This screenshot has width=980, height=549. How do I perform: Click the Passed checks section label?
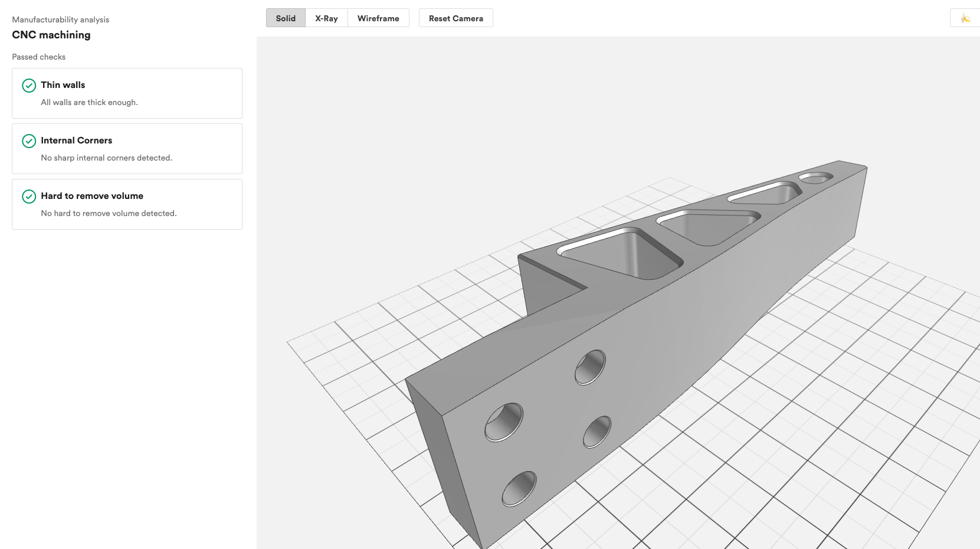click(x=39, y=57)
